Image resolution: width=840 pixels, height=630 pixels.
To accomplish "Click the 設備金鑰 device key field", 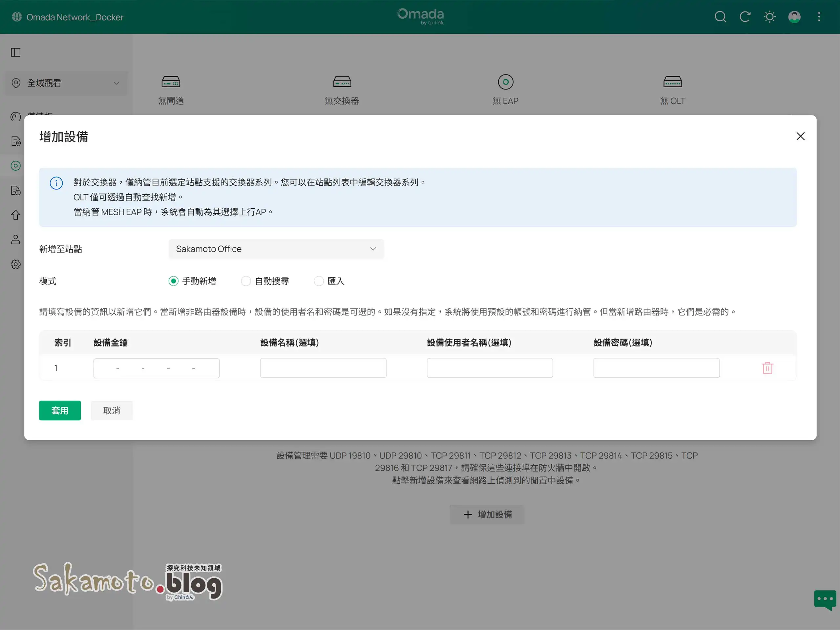I will pyautogui.click(x=156, y=368).
